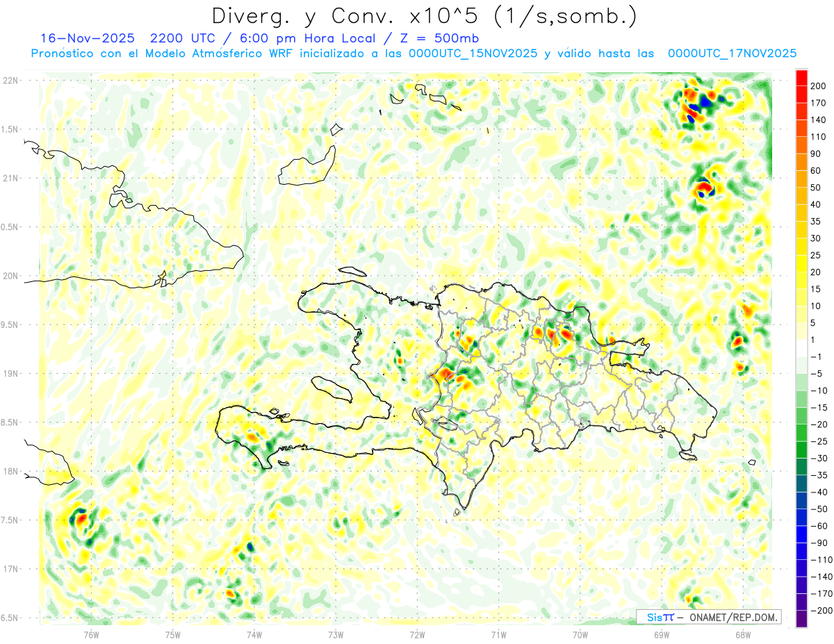Image resolution: width=834 pixels, height=644 pixels.
Task: Click the title "Diverg. y Conv. x10^5 (1/s,somb.)"
Action: point(423,16)
